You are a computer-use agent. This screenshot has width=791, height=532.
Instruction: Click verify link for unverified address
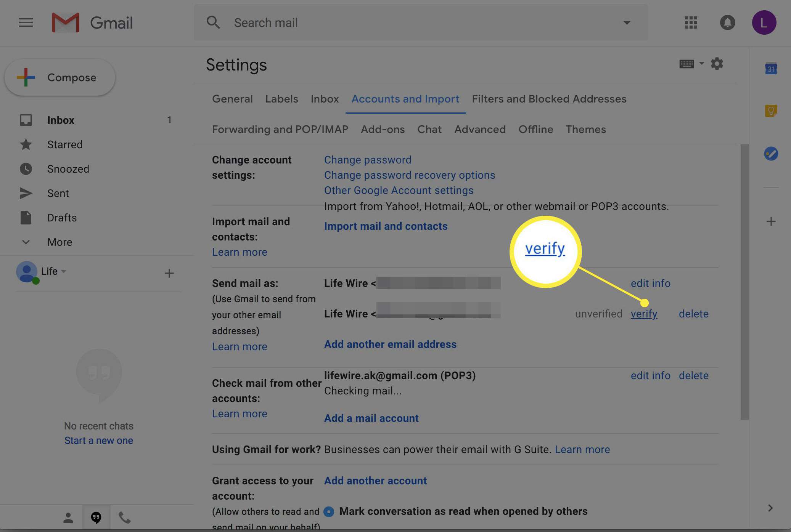[x=644, y=314]
